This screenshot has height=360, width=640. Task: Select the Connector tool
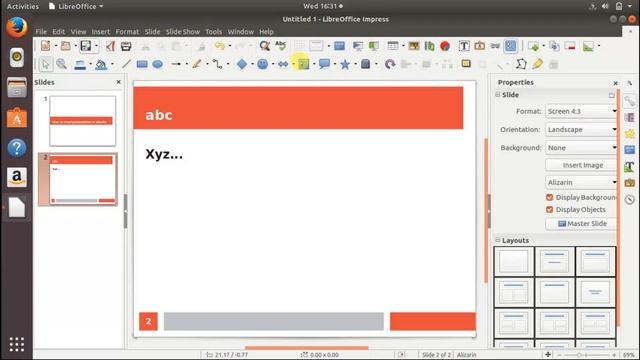pyautogui.click(x=217, y=64)
